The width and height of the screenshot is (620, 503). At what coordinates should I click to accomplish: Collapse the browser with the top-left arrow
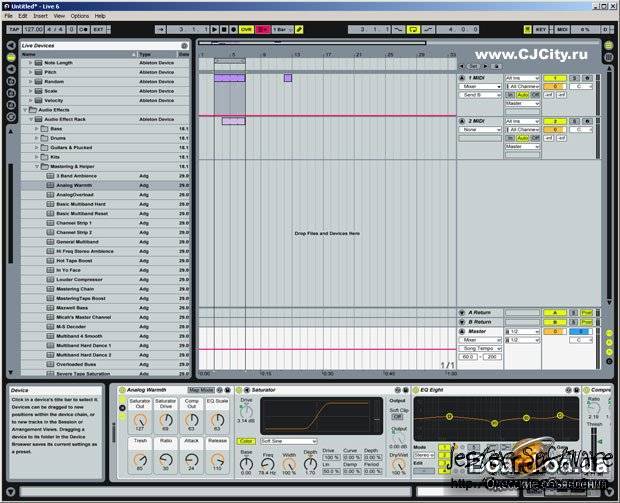point(11,45)
